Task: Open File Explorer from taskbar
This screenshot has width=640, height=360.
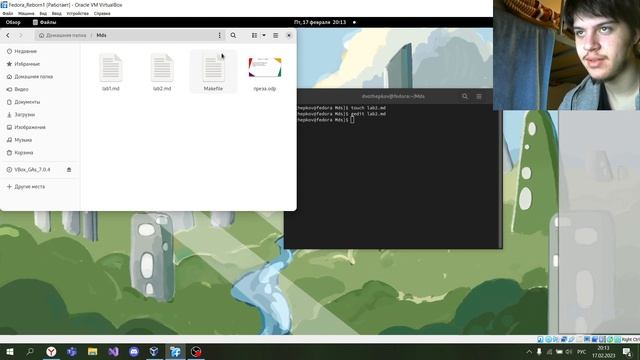Action: click(93, 351)
